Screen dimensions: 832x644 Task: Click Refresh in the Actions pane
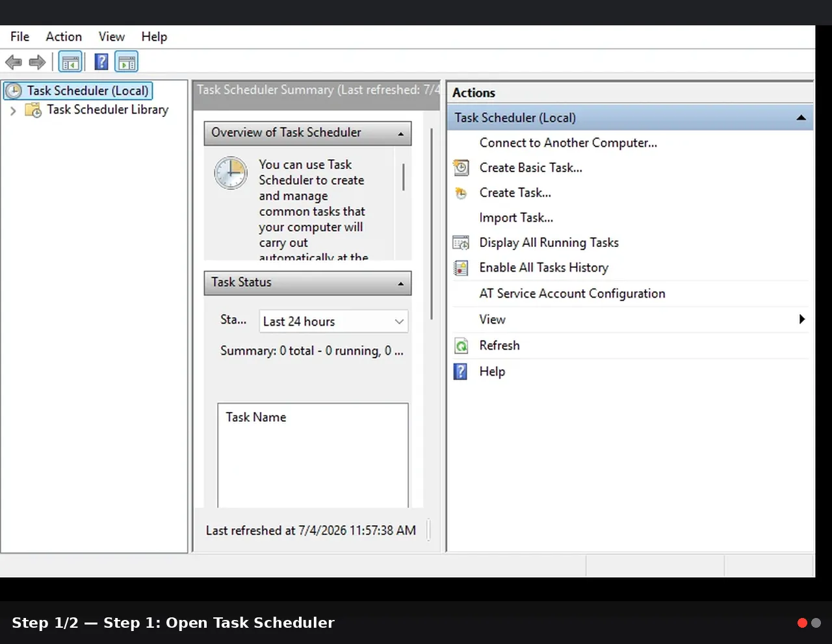coord(499,346)
